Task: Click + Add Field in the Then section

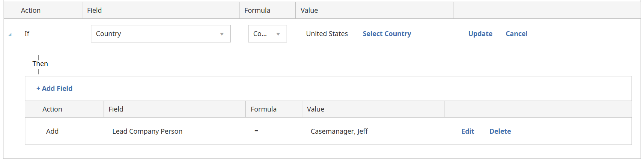Action: (x=54, y=89)
